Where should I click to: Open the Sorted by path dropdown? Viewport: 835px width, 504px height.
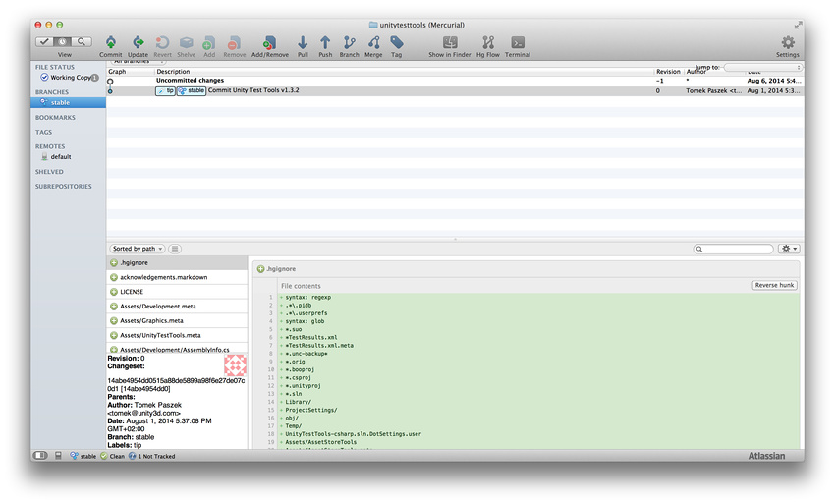click(x=137, y=249)
